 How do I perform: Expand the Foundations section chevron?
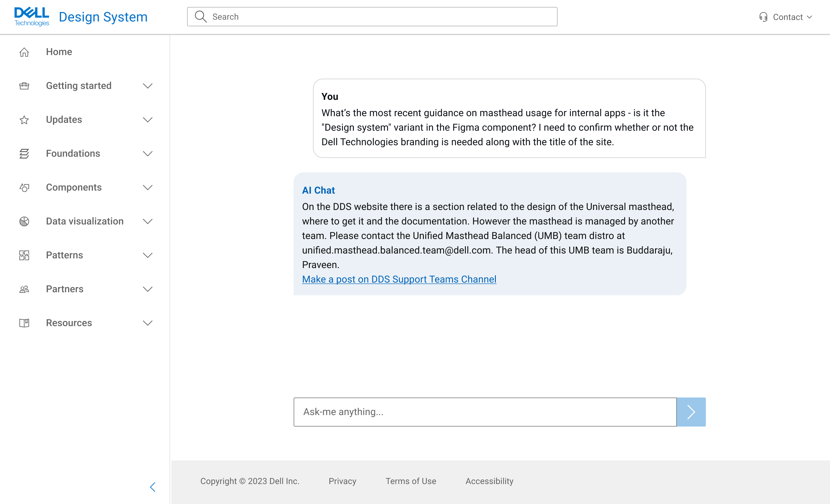pyautogui.click(x=147, y=153)
